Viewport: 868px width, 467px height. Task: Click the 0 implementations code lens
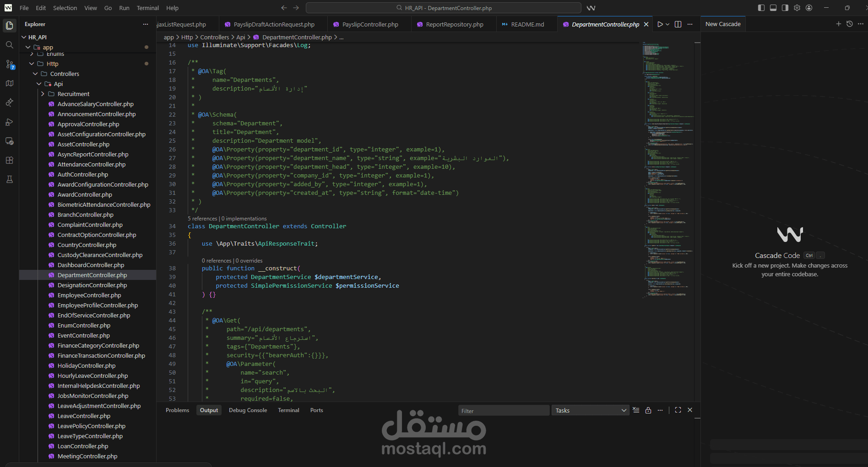(x=244, y=219)
